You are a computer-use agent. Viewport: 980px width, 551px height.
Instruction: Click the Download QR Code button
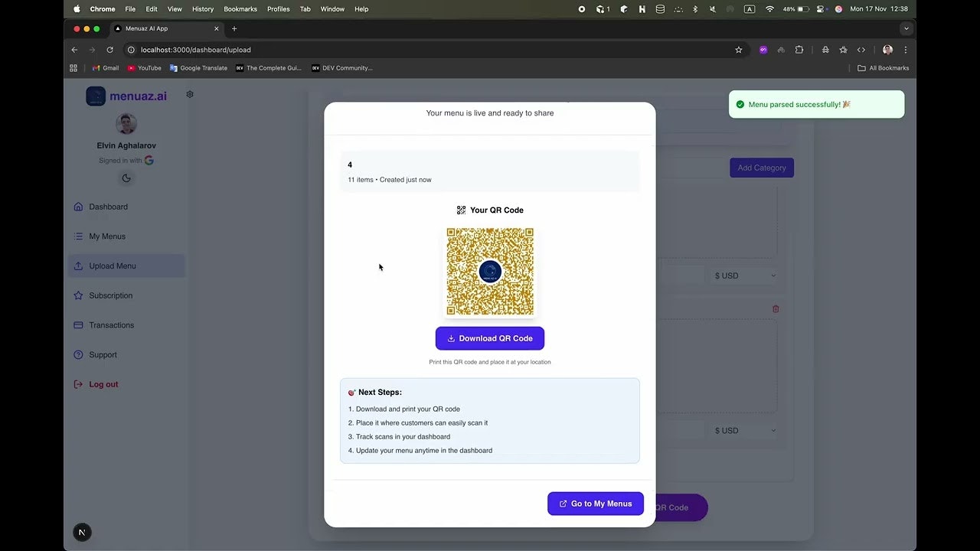coord(490,338)
